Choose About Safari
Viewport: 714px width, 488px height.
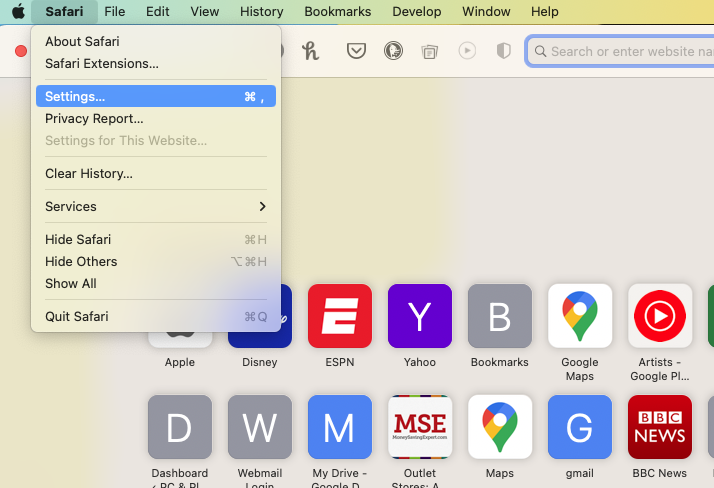click(x=156, y=41)
